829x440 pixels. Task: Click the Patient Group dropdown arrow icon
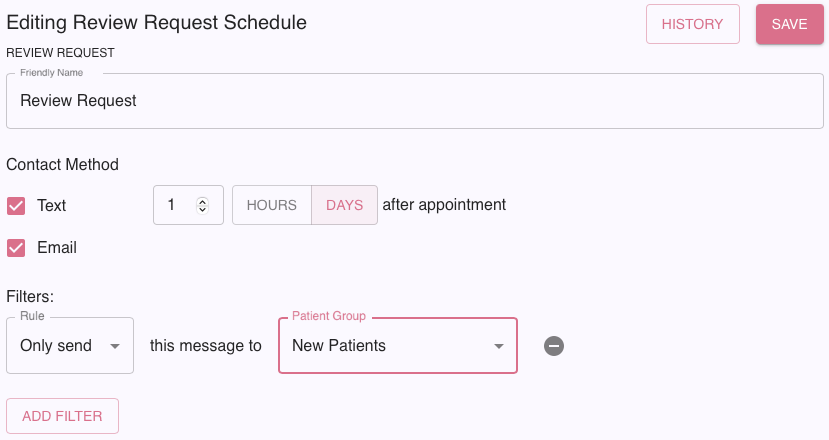tap(498, 346)
